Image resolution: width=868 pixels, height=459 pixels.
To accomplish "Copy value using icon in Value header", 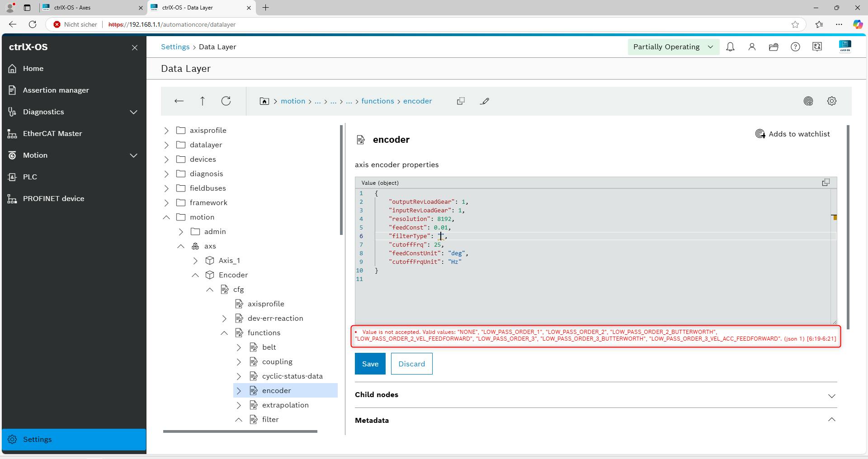I will 826,183.
